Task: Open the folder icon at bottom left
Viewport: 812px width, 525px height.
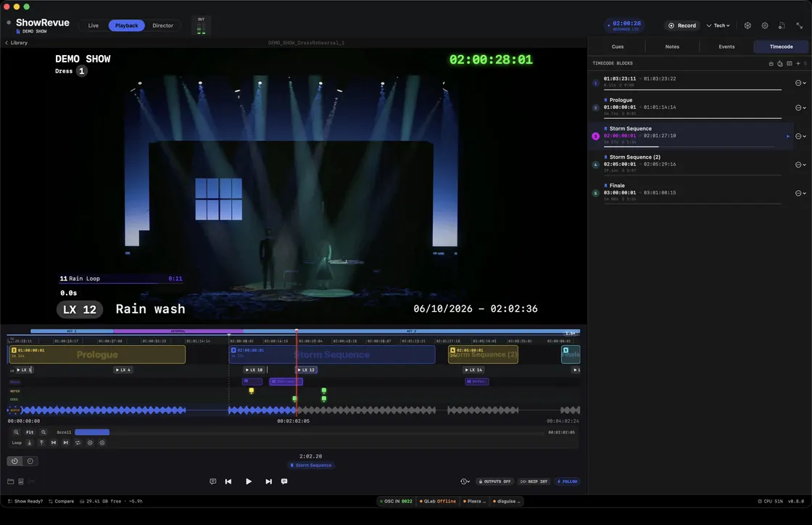Action: point(10,481)
